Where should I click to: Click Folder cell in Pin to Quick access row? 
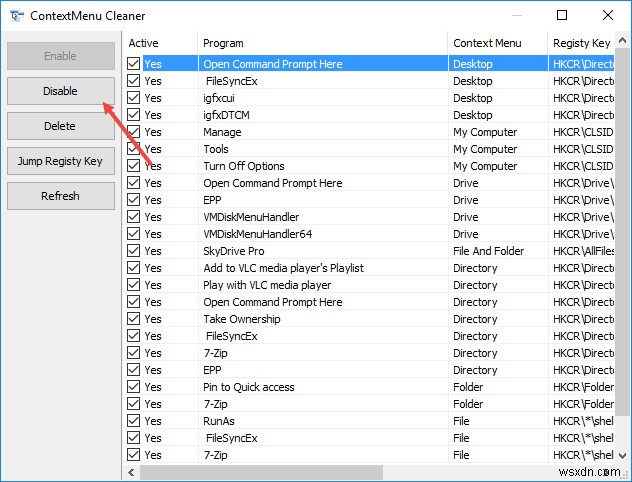(x=468, y=387)
